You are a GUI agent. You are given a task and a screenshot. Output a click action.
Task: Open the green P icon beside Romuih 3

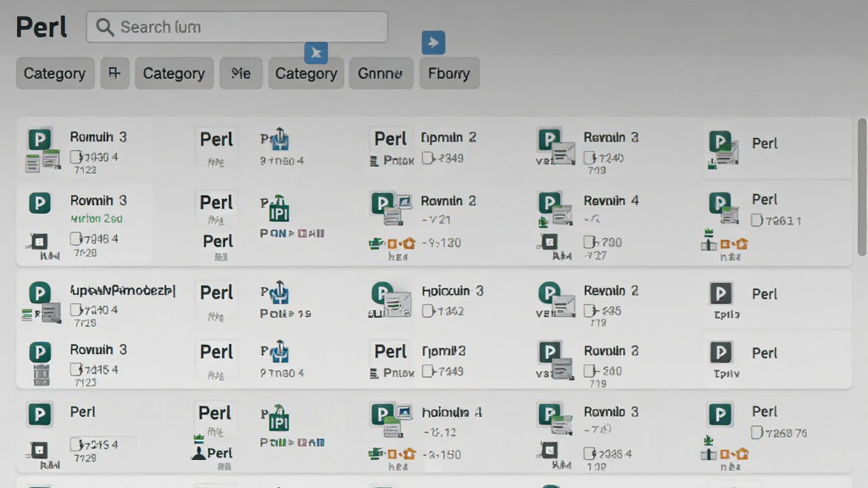[x=40, y=140]
